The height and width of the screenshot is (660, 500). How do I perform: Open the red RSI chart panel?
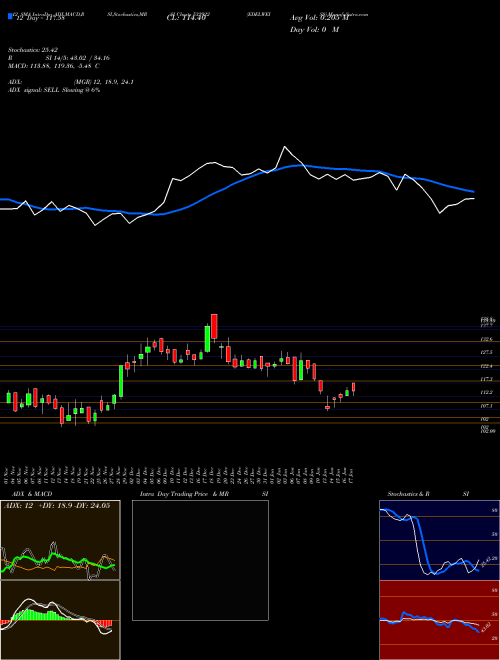(x=439, y=620)
